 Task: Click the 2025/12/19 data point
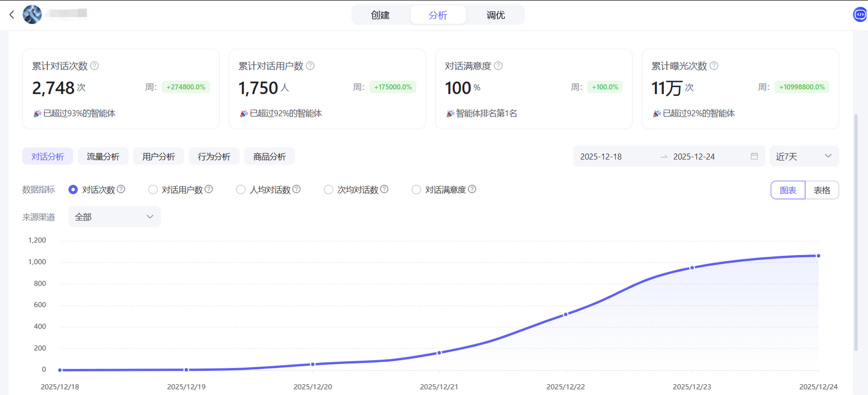pyautogui.click(x=186, y=369)
